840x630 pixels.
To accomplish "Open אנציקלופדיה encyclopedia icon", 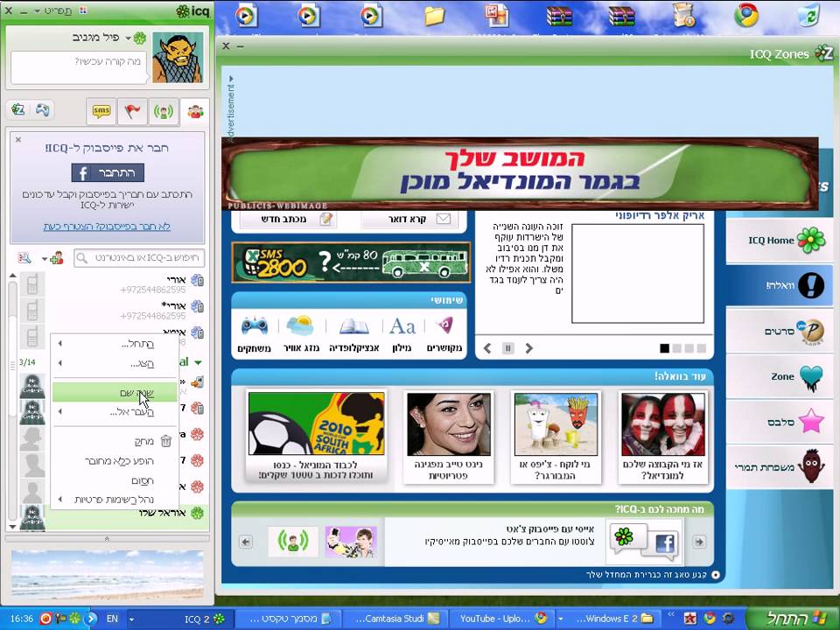I will [354, 333].
